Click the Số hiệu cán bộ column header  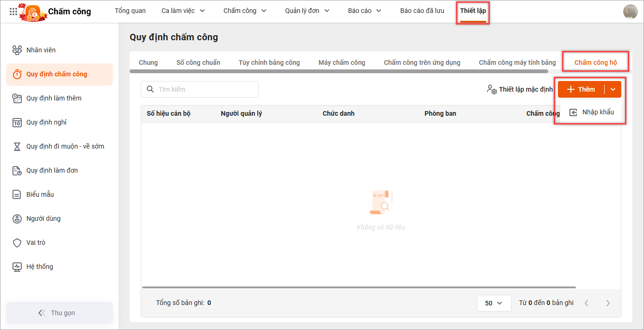(x=169, y=113)
